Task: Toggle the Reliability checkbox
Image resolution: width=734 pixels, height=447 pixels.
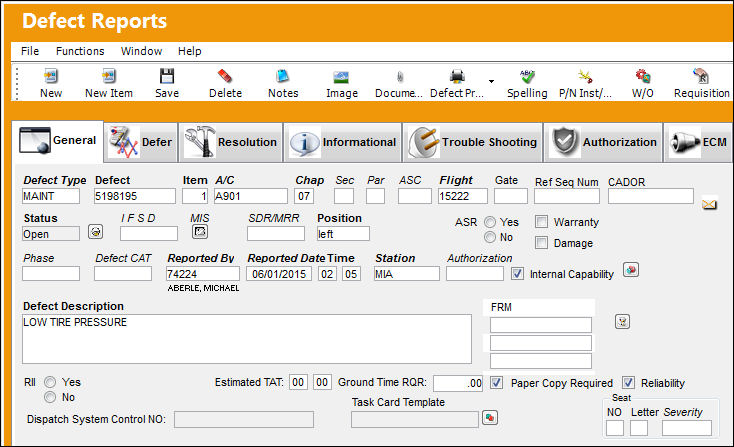Action: pyautogui.click(x=628, y=383)
